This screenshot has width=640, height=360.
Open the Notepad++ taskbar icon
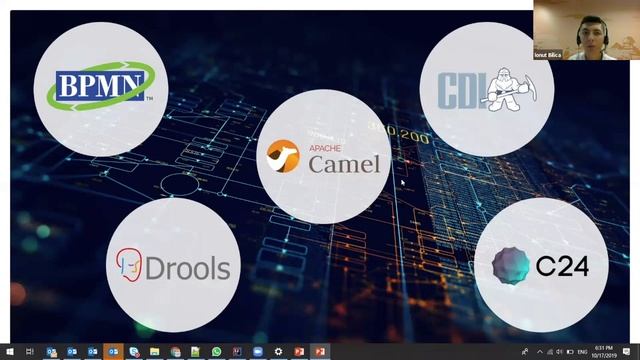coord(196,351)
